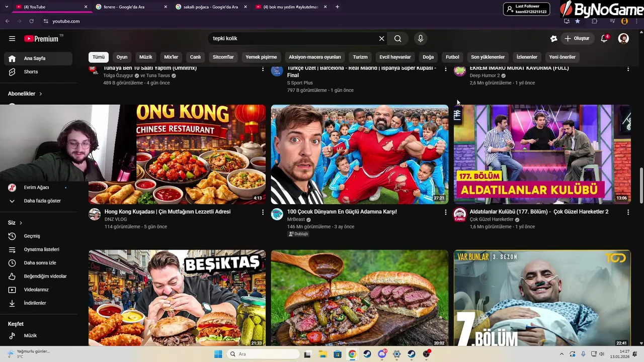Expand the Abonelikler section chevron
The height and width of the screenshot is (362, 644).
[x=41, y=94]
